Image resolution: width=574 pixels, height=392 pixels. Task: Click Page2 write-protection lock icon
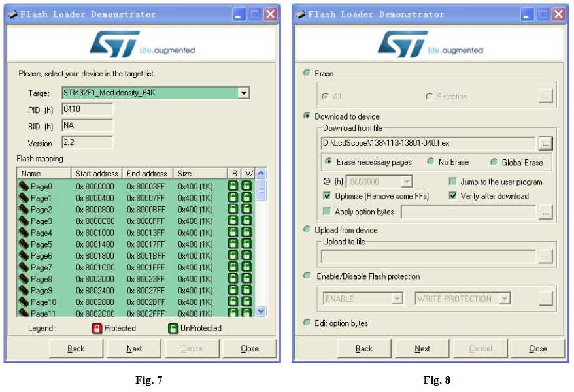246,209
